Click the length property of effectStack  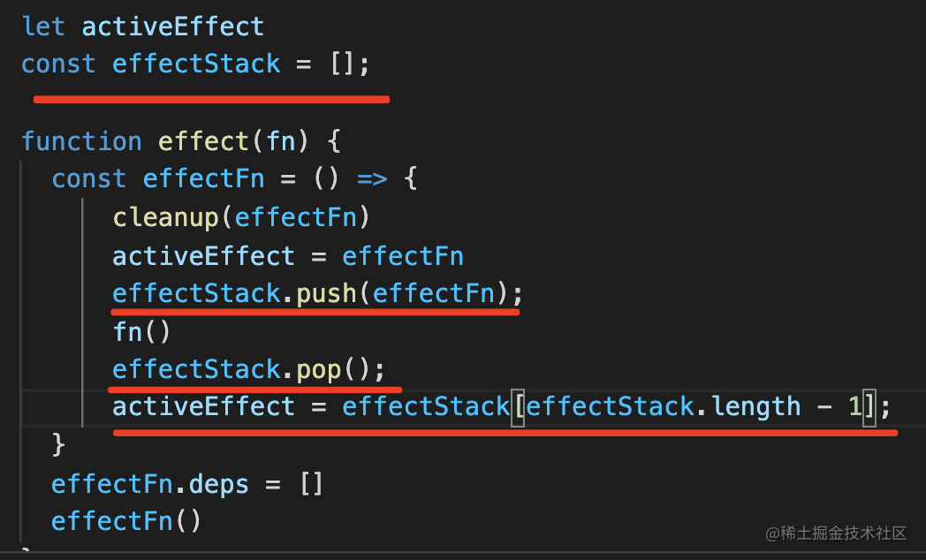756,406
